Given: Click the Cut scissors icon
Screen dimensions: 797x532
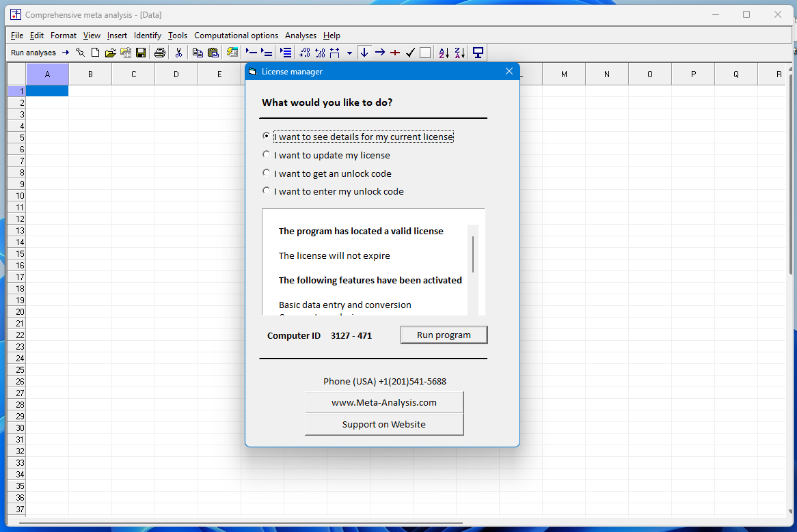Looking at the screenshot, I should coord(178,53).
